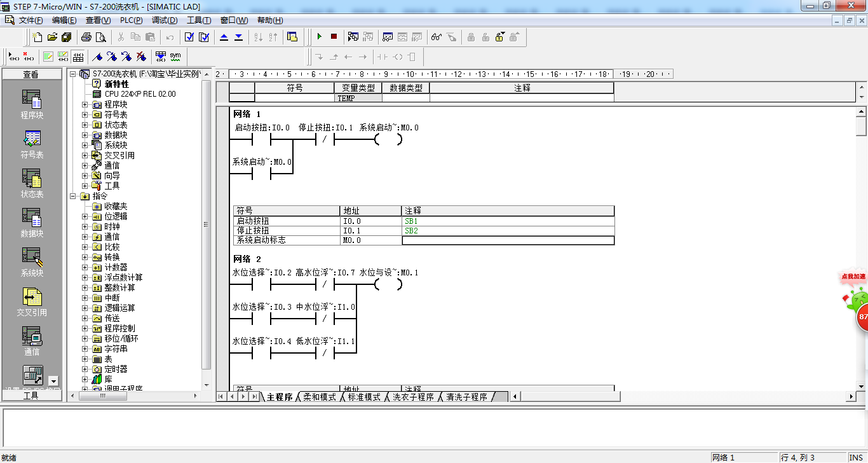The height and width of the screenshot is (463, 868).
Task: Create a new project with the New icon
Action: coord(37,37)
